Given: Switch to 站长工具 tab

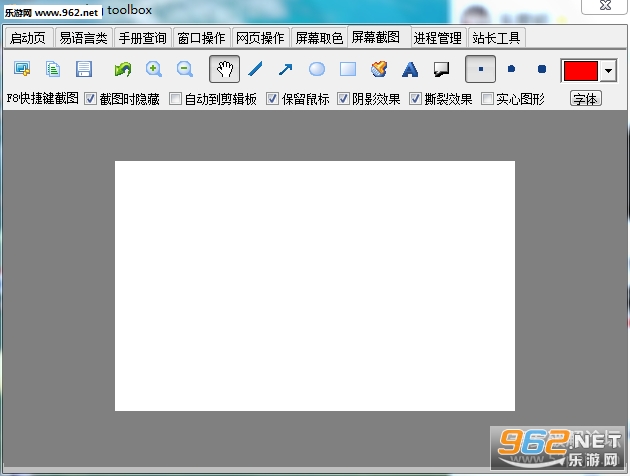Looking at the screenshot, I should coord(496,38).
